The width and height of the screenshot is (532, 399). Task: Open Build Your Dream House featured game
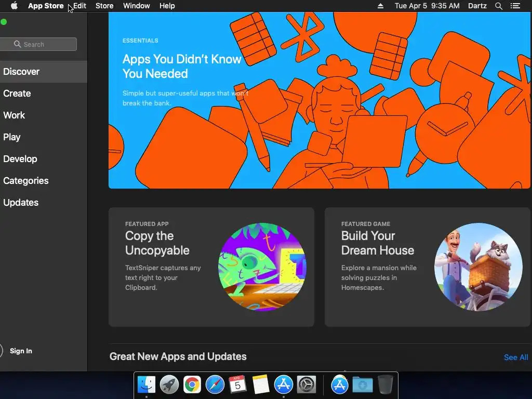(x=427, y=267)
